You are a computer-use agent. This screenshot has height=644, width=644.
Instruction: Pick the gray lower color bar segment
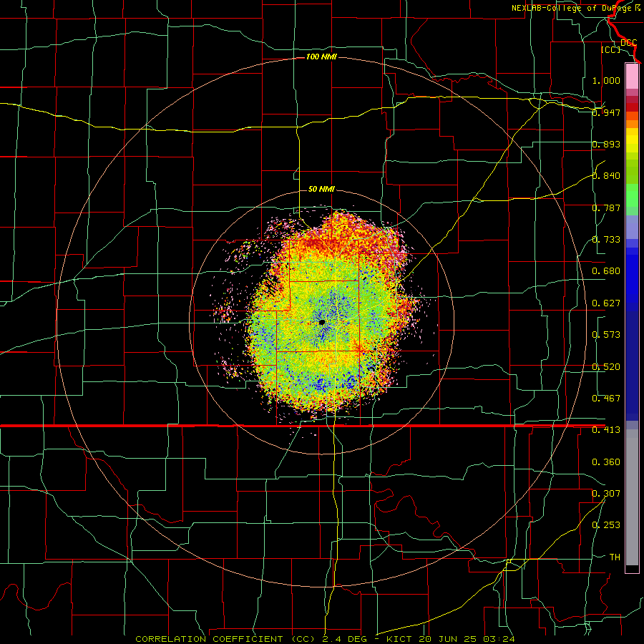point(632,497)
